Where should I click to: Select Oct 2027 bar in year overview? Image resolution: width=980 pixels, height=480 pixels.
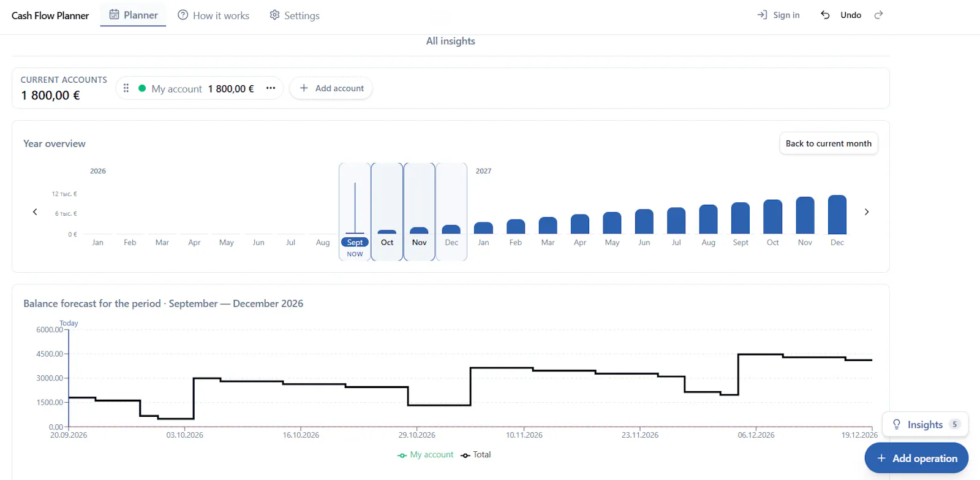click(773, 217)
